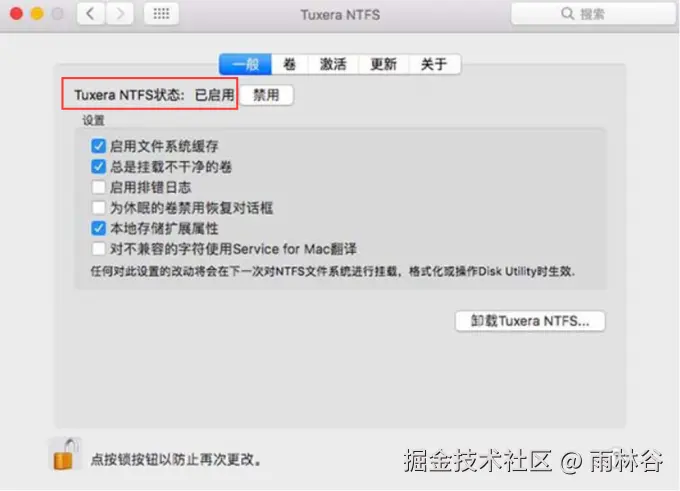Image resolution: width=680 pixels, height=491 pixels.
Task: Focus the 搜索 search field
Action: coord(593,14)
